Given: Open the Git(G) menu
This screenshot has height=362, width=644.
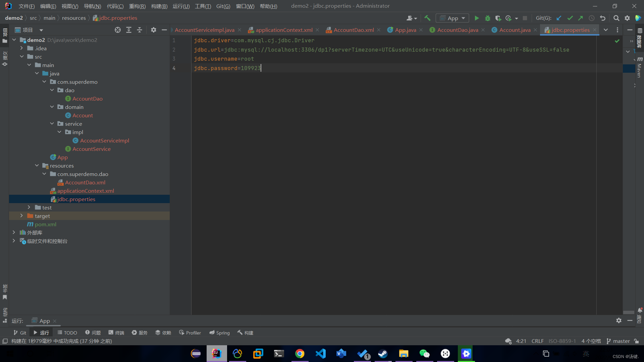Looking at the screenshot, I should click(223, 6).
